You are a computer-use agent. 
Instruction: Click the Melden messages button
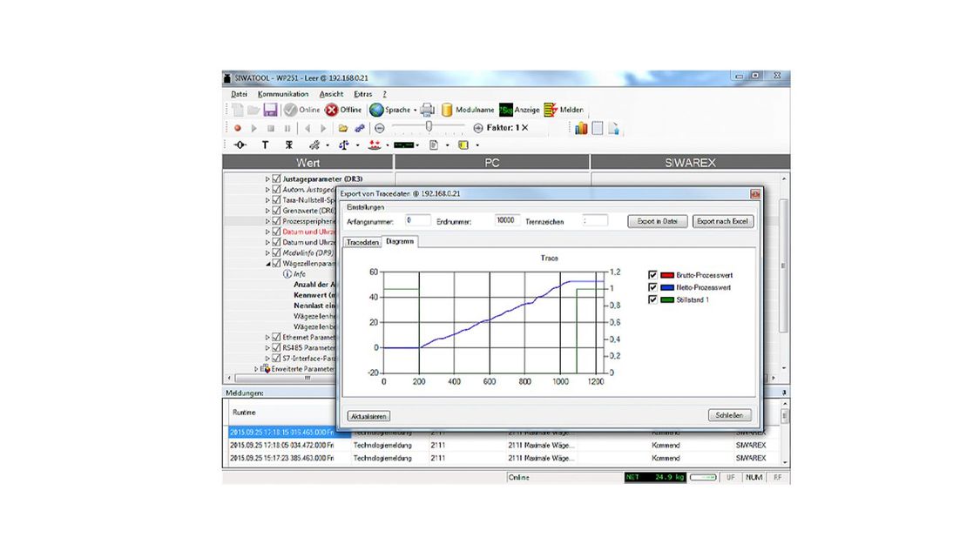coord(564,110)
